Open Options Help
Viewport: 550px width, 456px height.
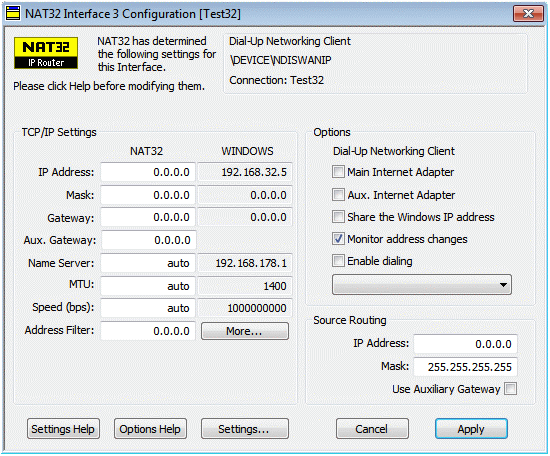[x=150, y=429]
